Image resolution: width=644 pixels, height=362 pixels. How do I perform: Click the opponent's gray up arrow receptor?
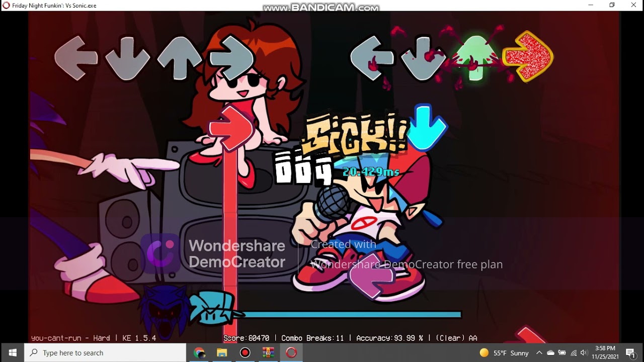coord(180,58)
